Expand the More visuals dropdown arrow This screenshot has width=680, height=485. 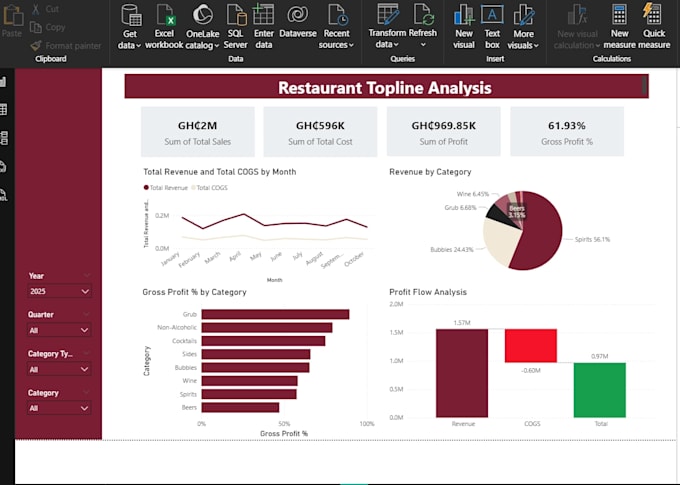[536, 46]
